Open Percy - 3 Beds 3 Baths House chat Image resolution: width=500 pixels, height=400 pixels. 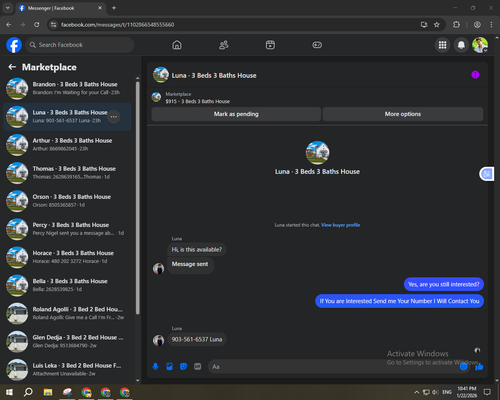click(68, 229)
